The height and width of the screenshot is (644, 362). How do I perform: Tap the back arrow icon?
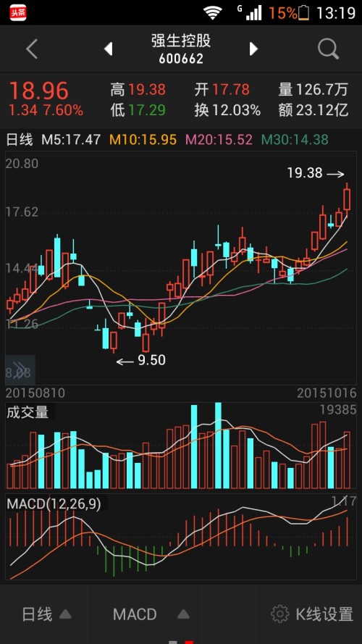(x=32, y=49)
